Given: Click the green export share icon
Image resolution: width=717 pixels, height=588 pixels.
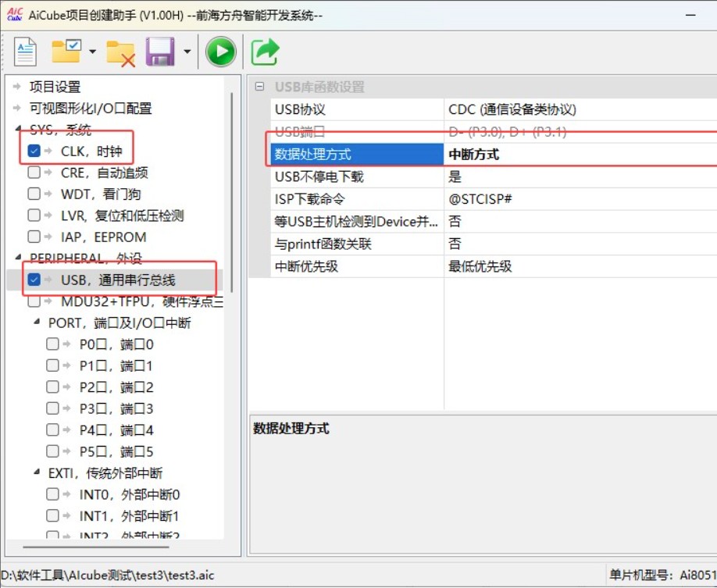Looking at the screenshot, I should [x=265, y=52].
